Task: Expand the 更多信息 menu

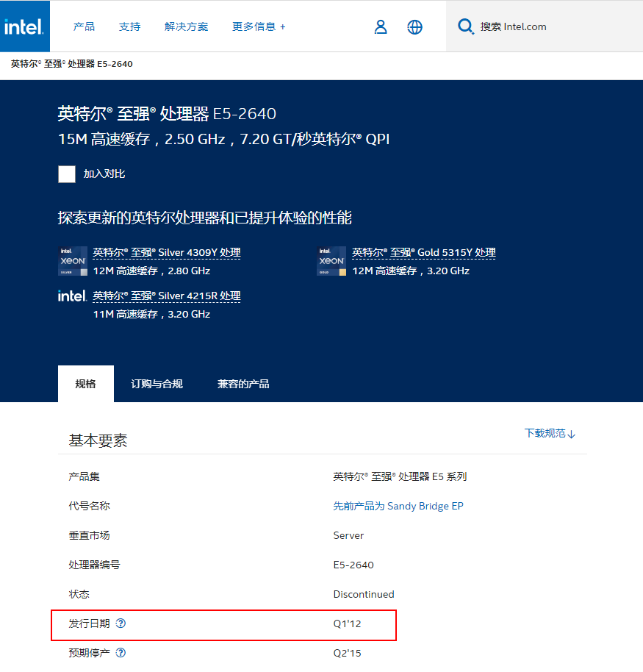Action: click(x=259, y=26)
